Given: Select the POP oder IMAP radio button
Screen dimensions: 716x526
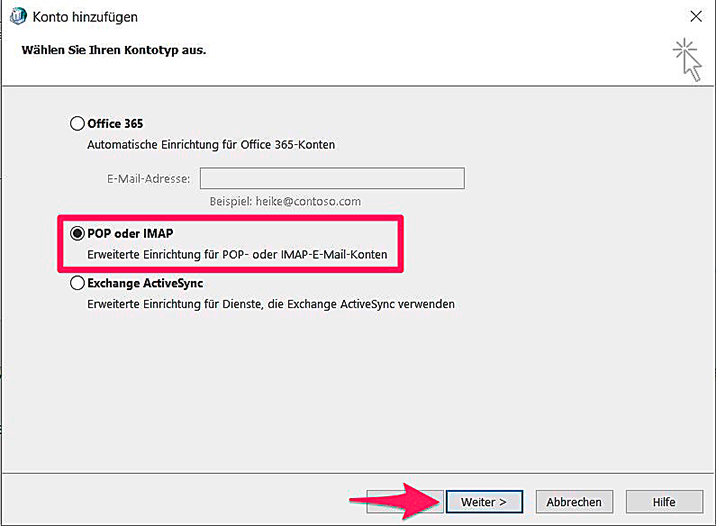Looking at the screenshot, I should (77, 233).
